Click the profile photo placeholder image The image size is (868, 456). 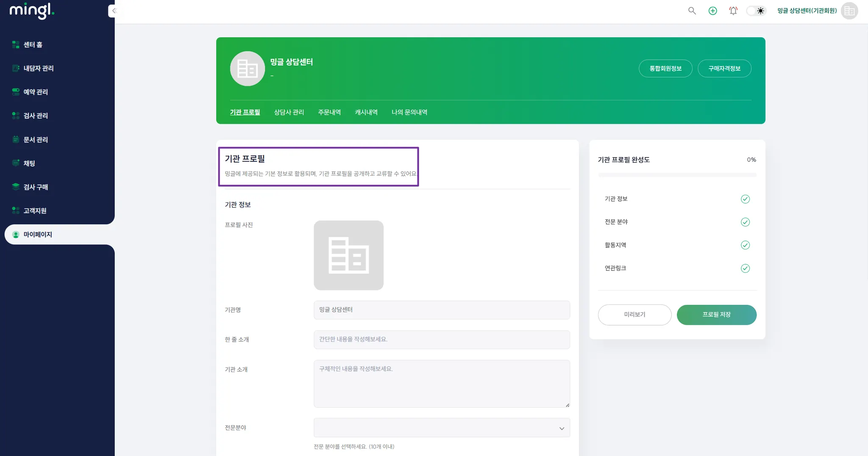coord(349,255)
